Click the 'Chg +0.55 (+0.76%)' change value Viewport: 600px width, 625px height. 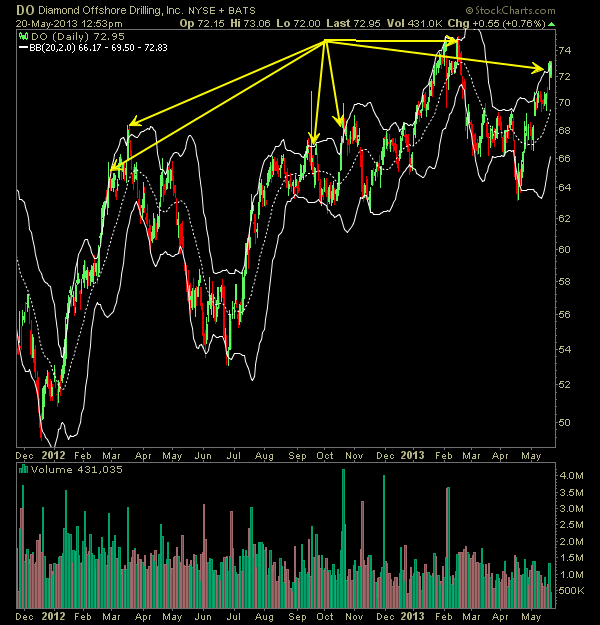pos(496,24)
